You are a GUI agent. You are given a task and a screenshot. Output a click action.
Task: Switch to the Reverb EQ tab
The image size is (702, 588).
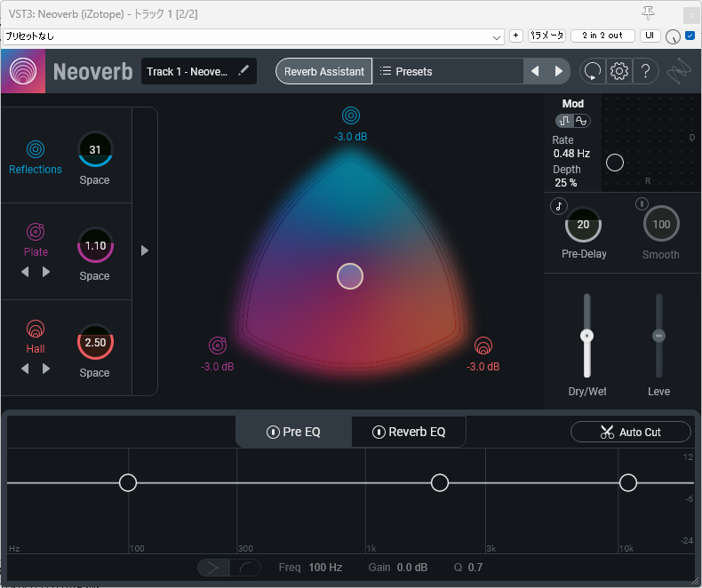point(409,432)
